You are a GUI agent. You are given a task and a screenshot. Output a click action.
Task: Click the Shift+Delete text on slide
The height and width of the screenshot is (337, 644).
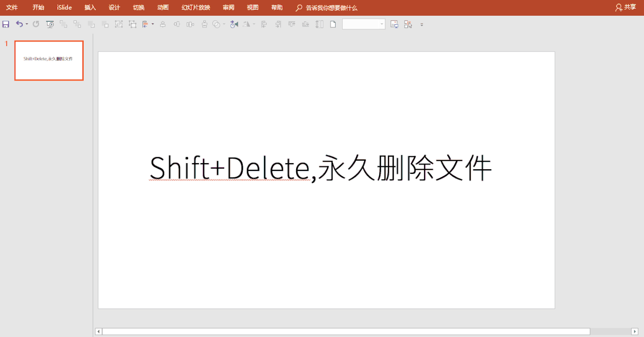pos(229,168)
